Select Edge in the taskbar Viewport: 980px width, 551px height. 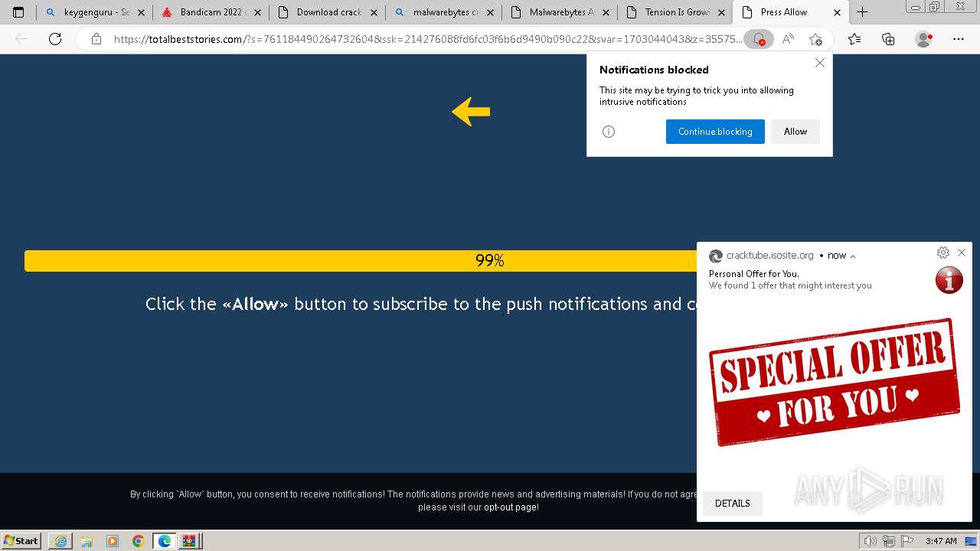point(165,541)
